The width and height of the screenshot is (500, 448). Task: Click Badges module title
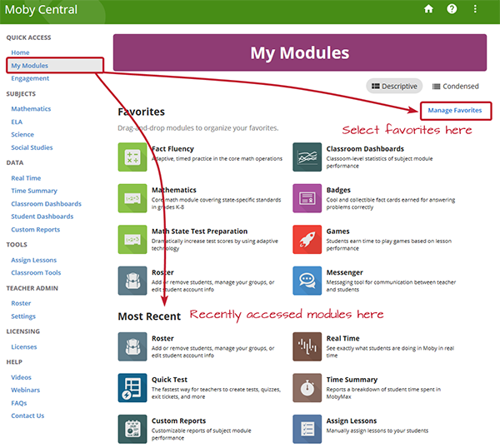click(338, 190)
